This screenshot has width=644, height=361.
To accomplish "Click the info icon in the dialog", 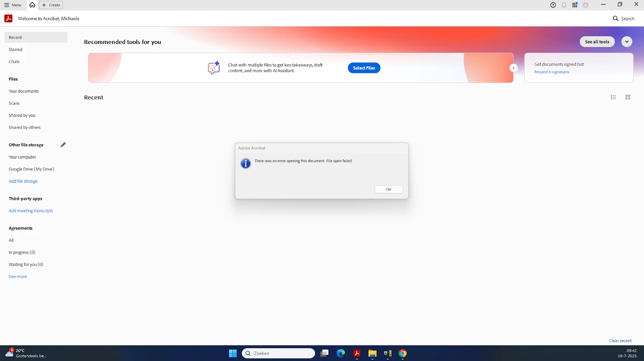I will tap(245, 163).
